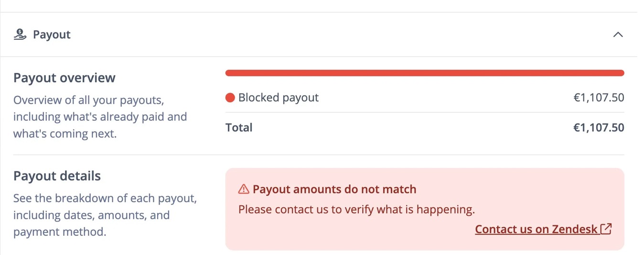Select the Blocked payout label
Image resolution: width=644 pixels, height=255 pixels.
tap(278, 98)
